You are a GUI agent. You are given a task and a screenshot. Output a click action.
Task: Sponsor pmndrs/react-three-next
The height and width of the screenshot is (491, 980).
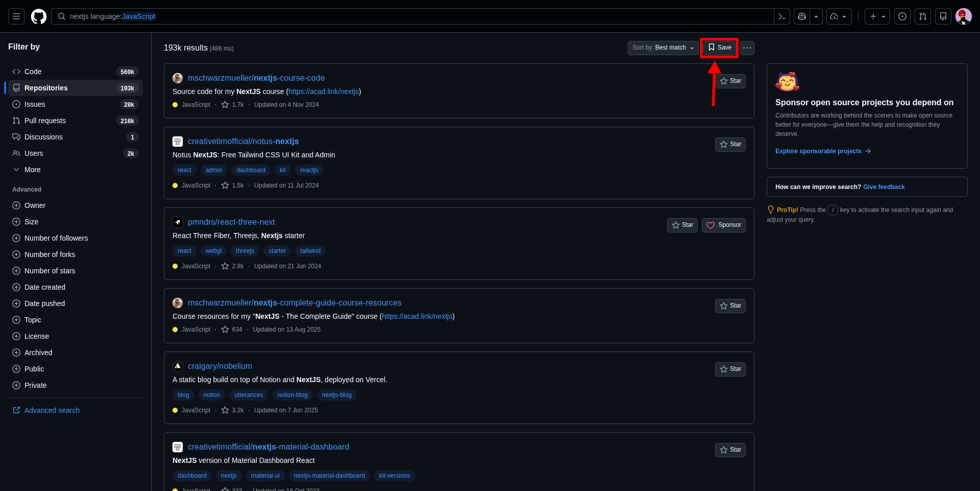724,225
